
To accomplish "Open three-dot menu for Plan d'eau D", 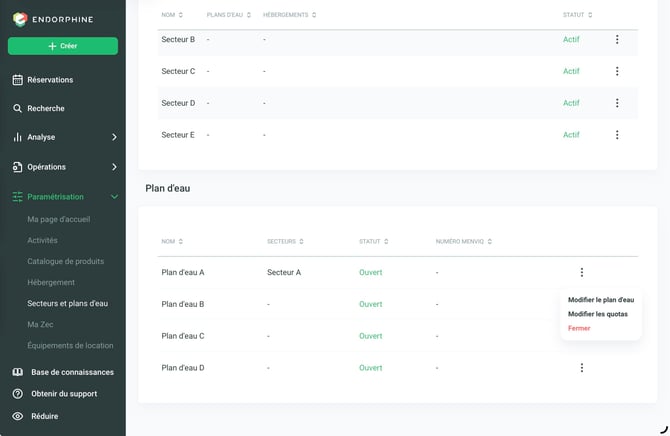I will pyautogui.click(x=582, y=368).
